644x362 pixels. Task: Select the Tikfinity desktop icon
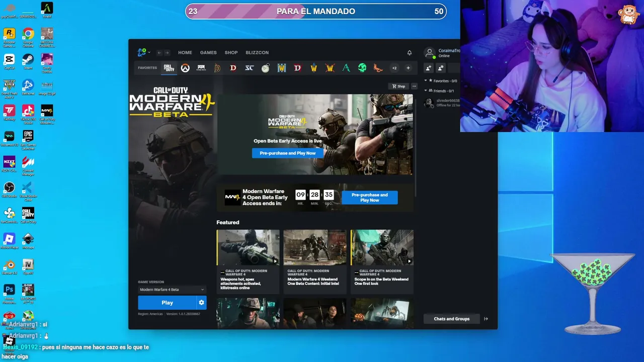9,113
